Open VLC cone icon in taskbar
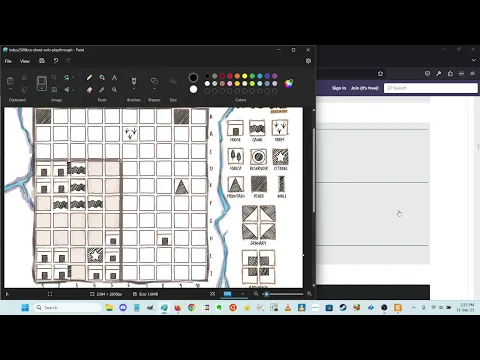 (x=288, y=308)
